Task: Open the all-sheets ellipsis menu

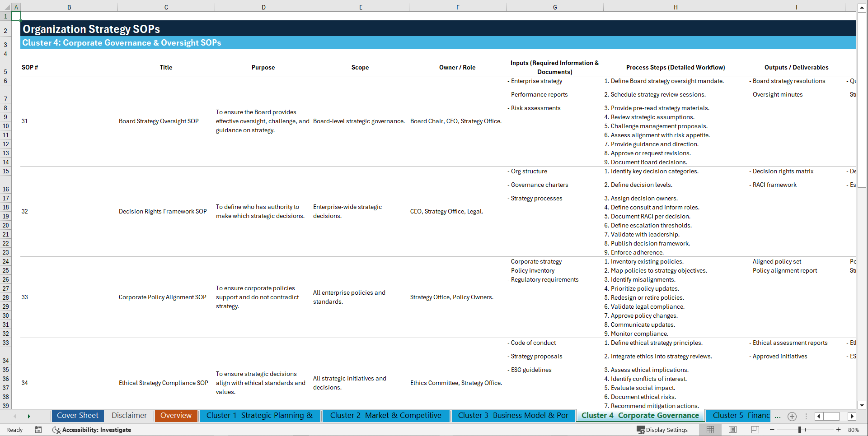Action: [x=778, y=416]
